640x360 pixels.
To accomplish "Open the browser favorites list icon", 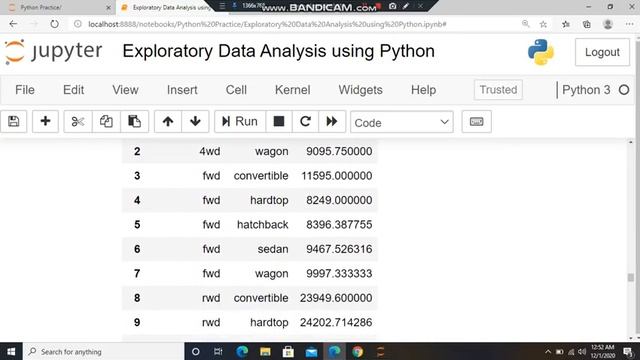I will (x=566, y=24).
